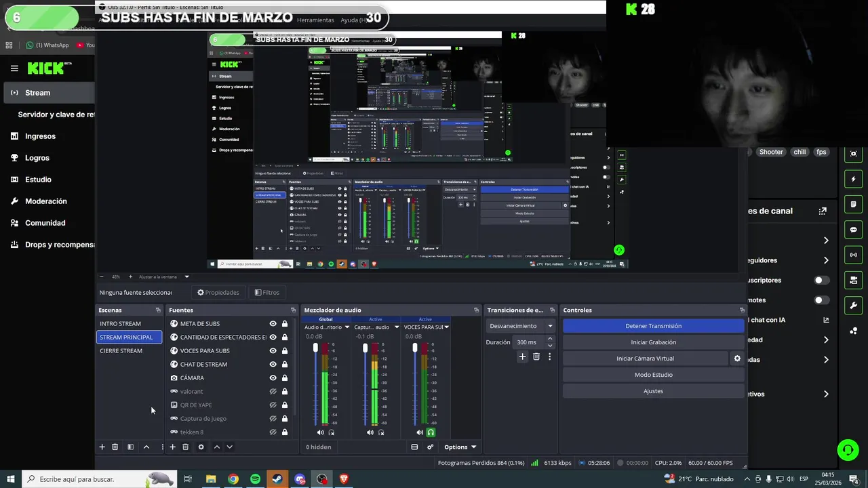Hide the CÁMARA source
This screenshot has width=868, height=488.
point(273,378)
